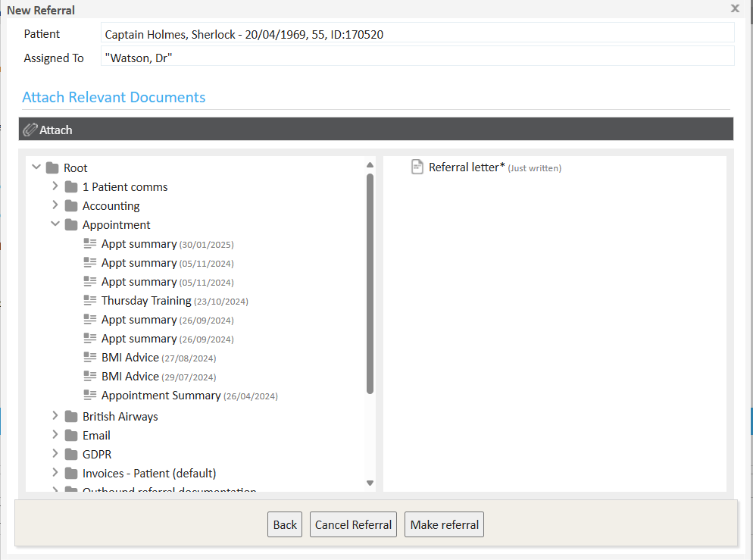Click the BMI Advice 27/08/2024 document icon
Screen dimensions: 753x560
(90, 358)
